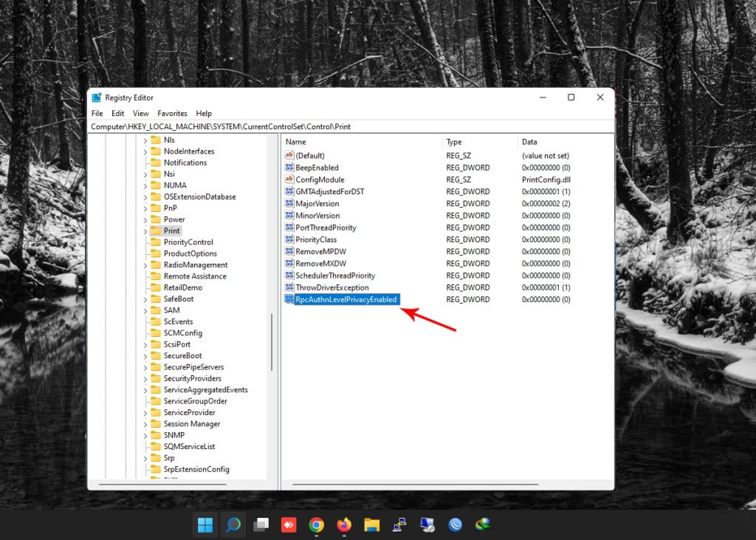Expand the Power key node

(x=145, y=219)
